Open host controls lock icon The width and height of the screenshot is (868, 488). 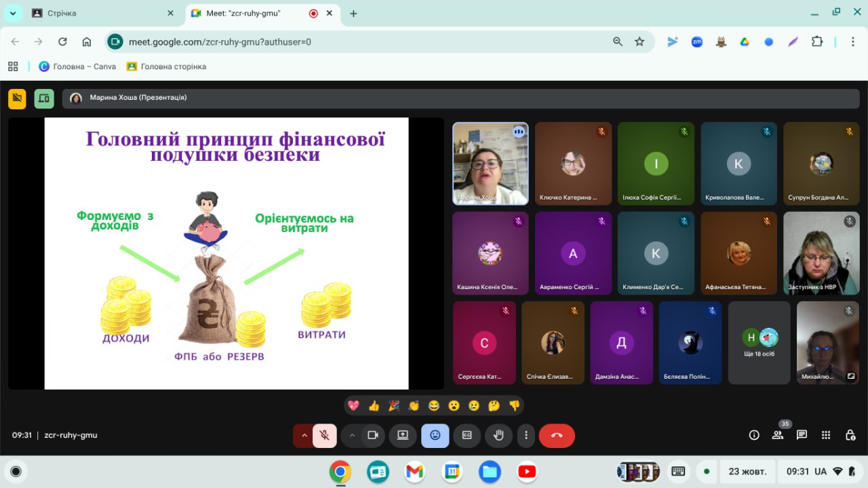[x=850, y=435]
